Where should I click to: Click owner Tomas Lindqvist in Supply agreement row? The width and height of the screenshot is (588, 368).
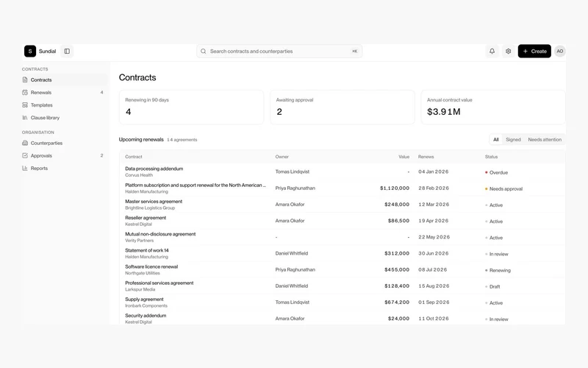pos(293,302)
